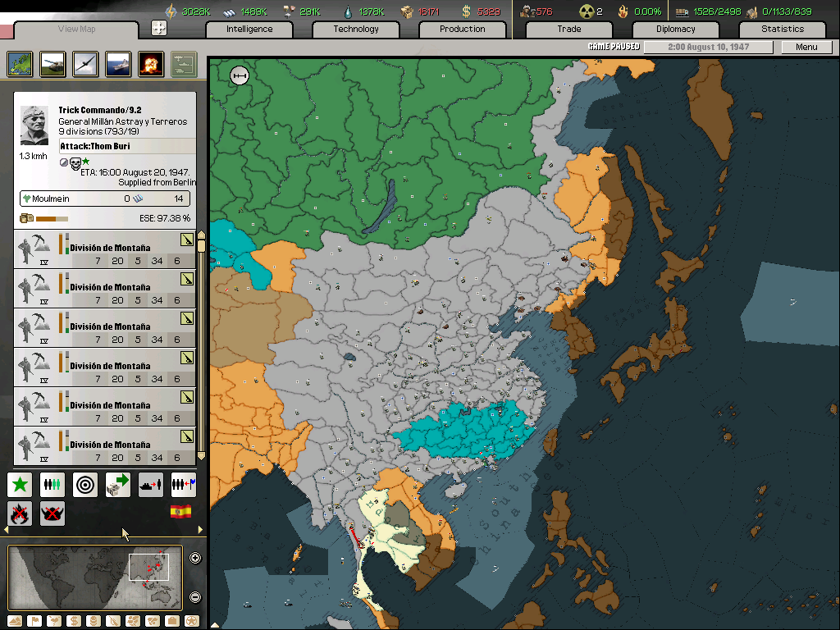The image size is (840, 630).
Task: Click the Menu button
Action: [806, 47]
